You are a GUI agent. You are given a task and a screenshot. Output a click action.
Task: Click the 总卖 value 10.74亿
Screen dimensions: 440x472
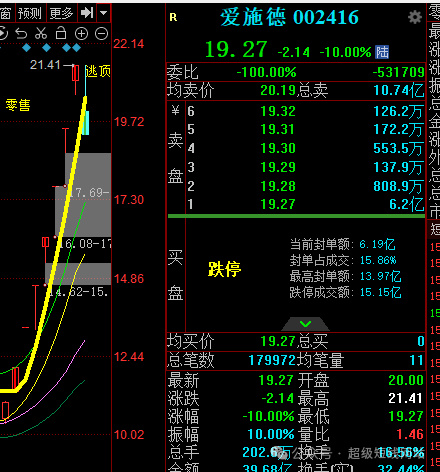click(x=399, y=91)
